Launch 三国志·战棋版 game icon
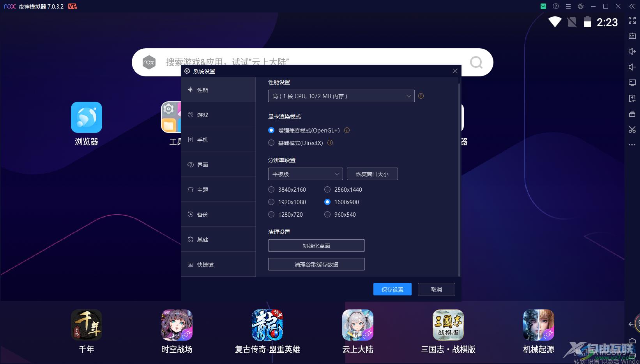Image resolution: width=640 pixels, height=364 pixels. click(x=448, y=325)
